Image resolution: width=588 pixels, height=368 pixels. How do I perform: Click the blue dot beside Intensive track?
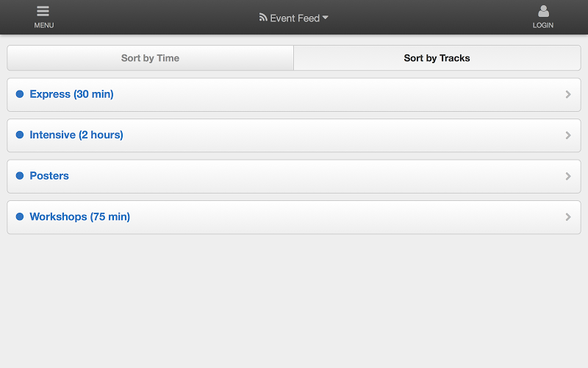pyautogui.click(x=20, y=135)
